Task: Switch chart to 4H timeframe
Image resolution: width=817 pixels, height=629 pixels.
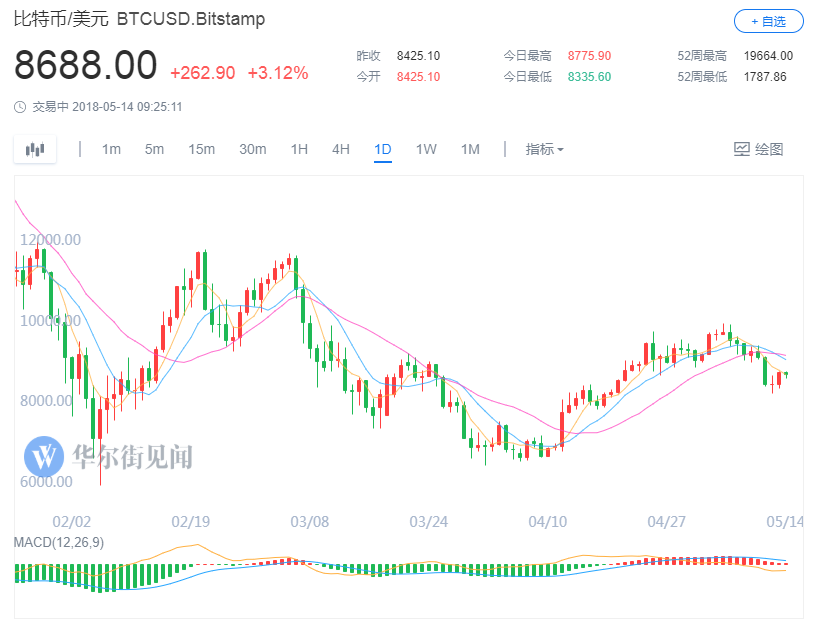Action: coord(341,150)
